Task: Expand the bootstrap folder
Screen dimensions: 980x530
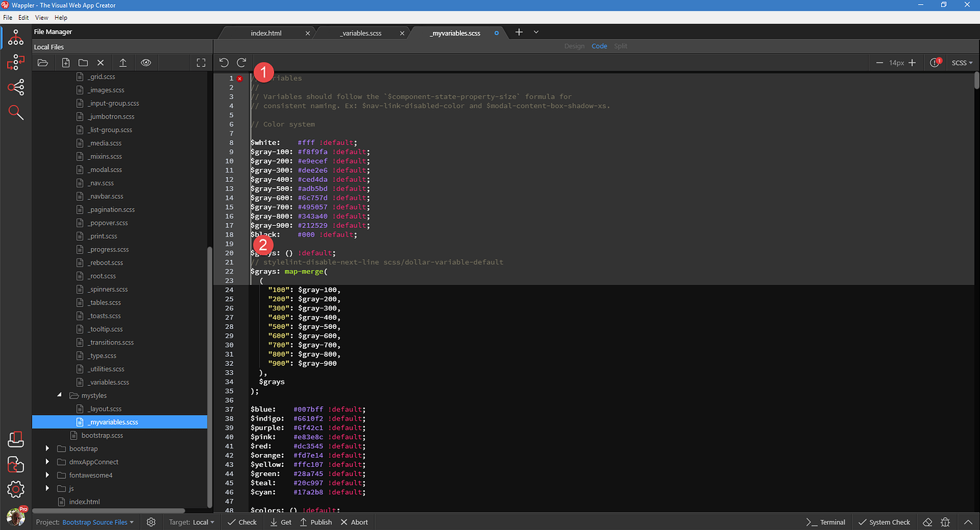Action: (47, 448)
